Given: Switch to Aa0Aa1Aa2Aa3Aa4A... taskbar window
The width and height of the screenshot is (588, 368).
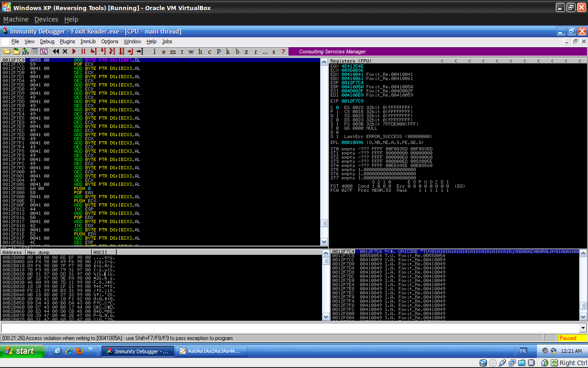Looking at the screenshot, I should pos(211,351).
